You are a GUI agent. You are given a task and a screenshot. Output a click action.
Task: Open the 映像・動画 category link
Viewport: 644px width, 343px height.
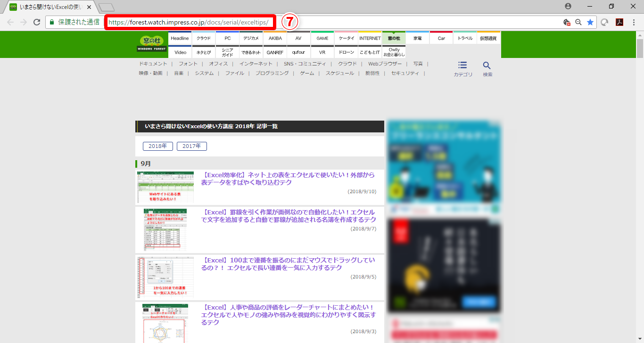coord(151,73)
